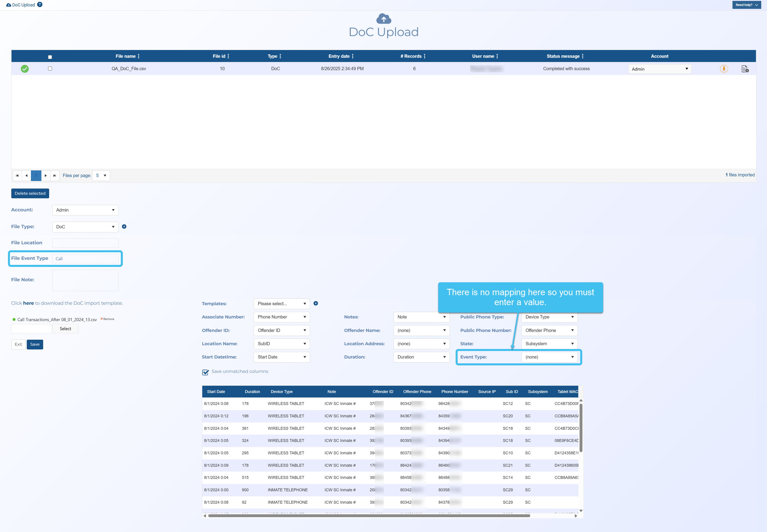This screenshot has width=767, height=532.
Task: Open the Need help? menu
Action: (x=746, y=5)
